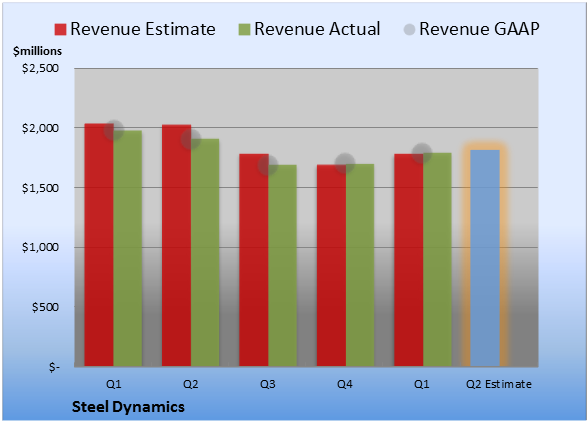Click the "$2,500" axis value
This screenshot has width=588, height=422.
point(40,68)
